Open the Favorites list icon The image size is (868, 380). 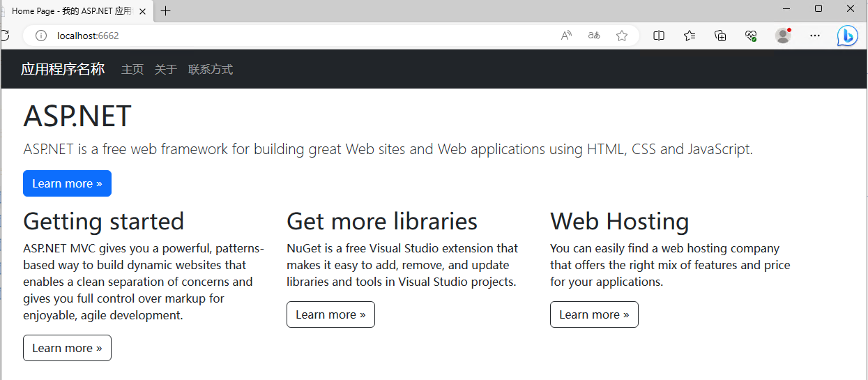(x=690, y=36)
